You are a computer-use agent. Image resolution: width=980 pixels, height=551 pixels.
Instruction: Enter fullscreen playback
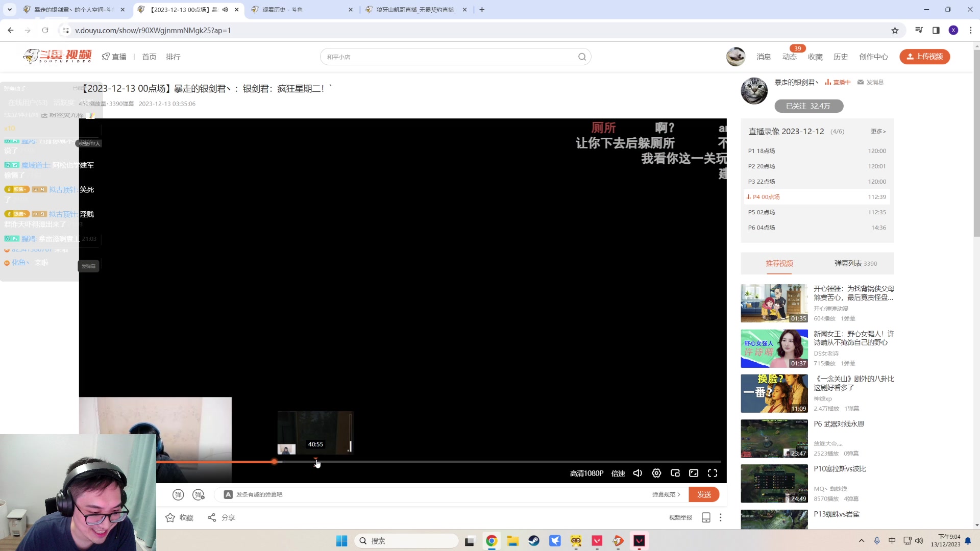point(712,473)
